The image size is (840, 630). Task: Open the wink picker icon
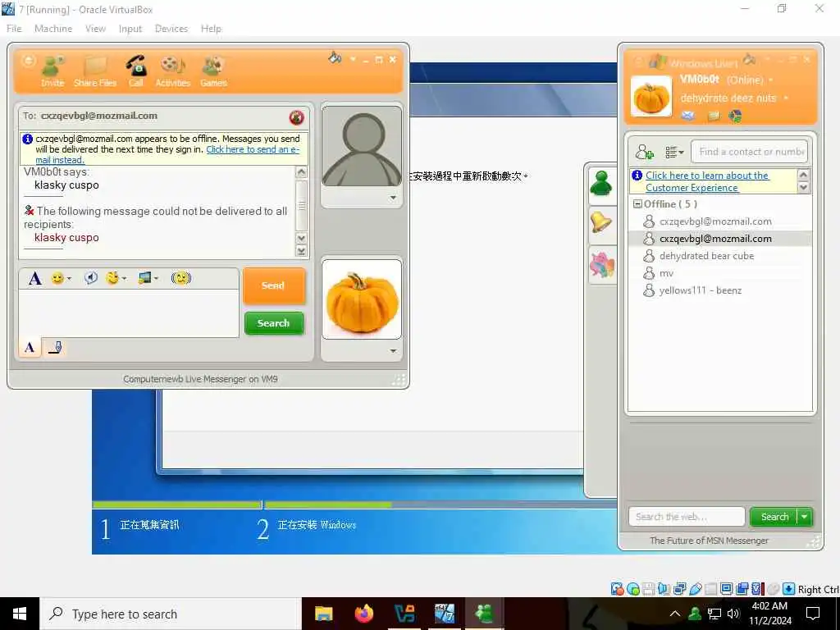pyautogui.click(x=112, y=277)
